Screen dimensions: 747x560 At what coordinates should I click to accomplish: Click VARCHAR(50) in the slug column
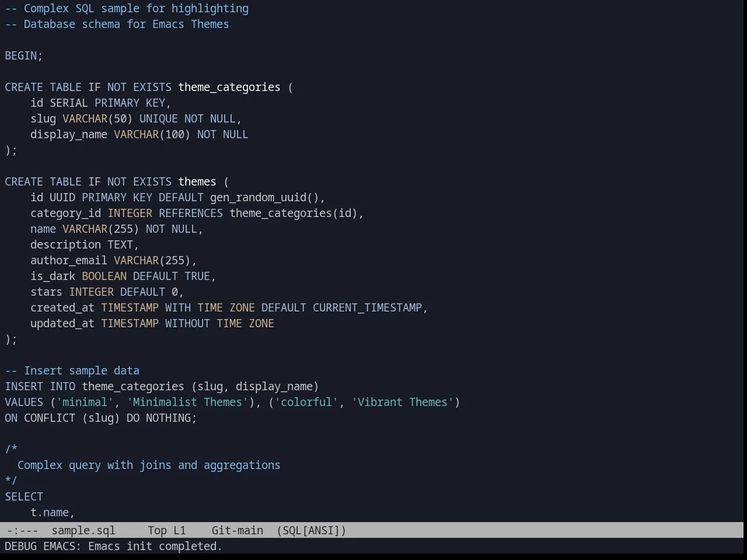[x=97, y=118]
